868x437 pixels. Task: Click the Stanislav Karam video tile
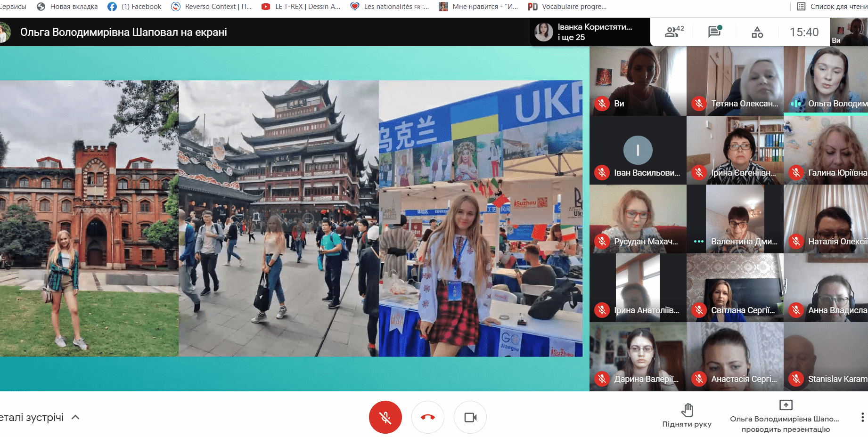coord(826,356)
